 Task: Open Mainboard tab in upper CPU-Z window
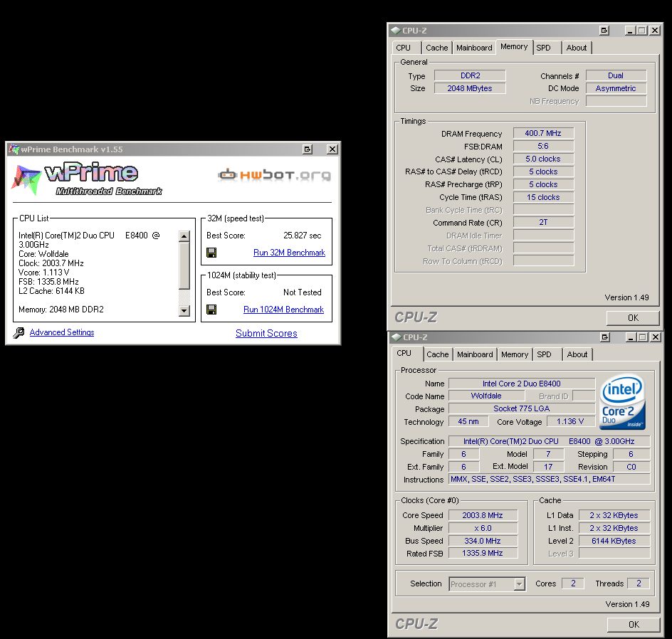point(474,48)
